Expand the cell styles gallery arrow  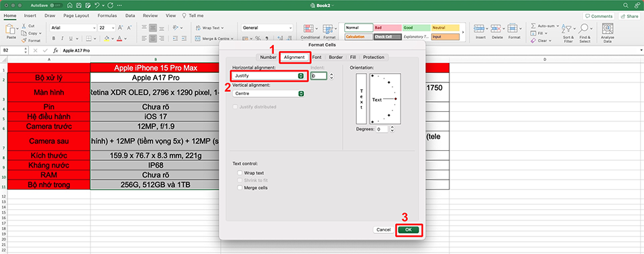tap(463, 32)
